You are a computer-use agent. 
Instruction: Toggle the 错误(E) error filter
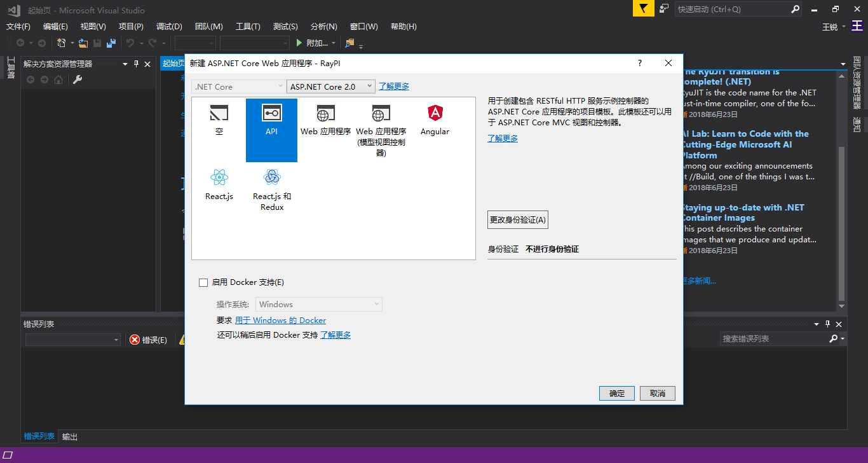pos(149,340)
